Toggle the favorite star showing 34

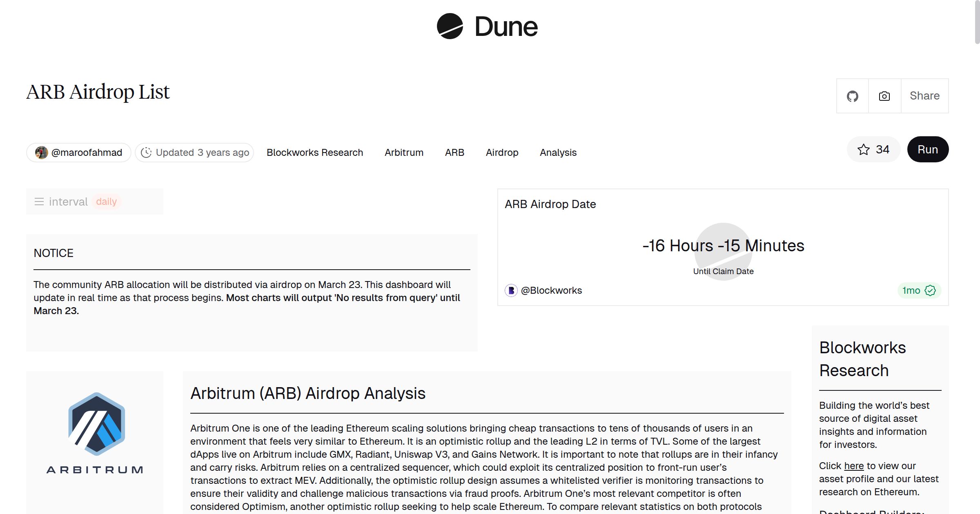(873, 149)
